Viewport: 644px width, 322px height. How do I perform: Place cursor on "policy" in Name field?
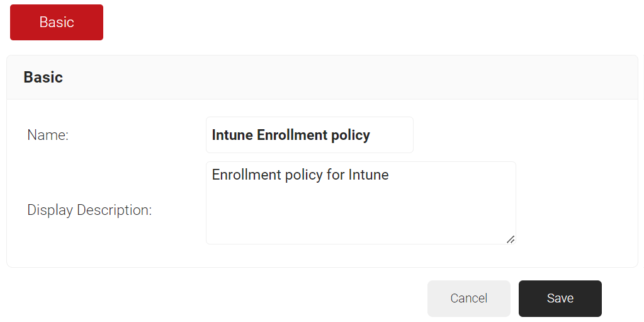point(345,135)
